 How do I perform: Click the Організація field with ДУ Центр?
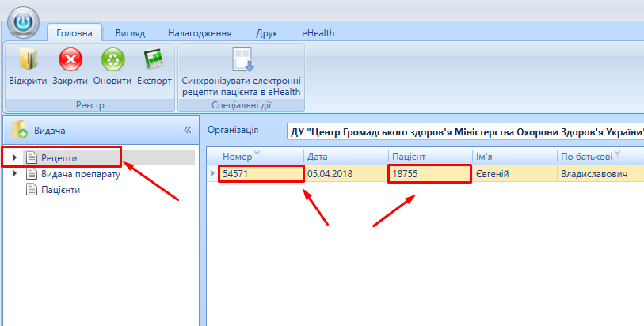465,132
